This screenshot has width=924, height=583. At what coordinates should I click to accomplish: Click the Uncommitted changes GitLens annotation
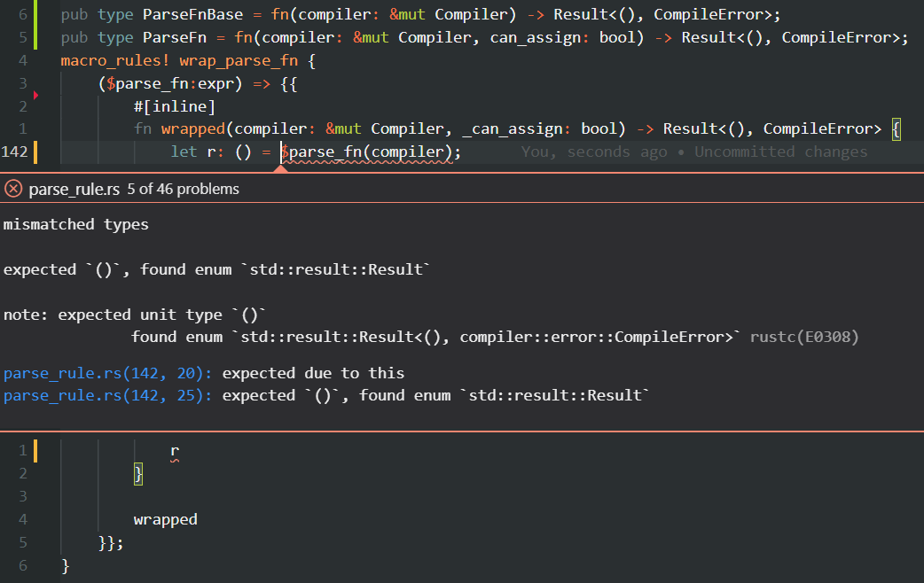coord(780,151)
